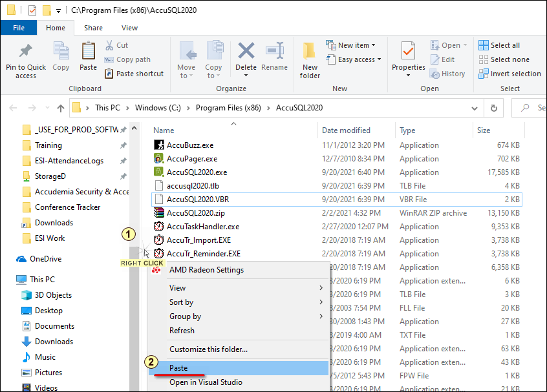Select AMD Radeon Settings menu entry
This screenshot has height=392, width=547.
pos(239,270)
